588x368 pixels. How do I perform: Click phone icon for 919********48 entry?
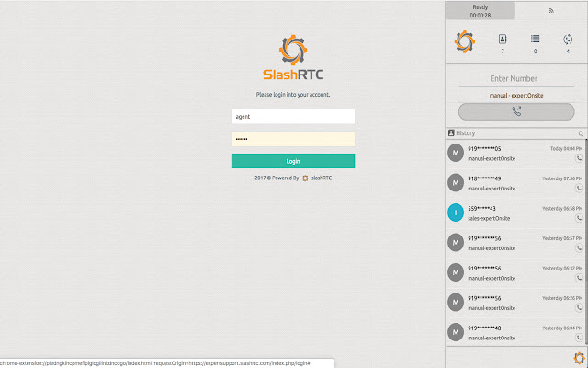click(579, 338)
